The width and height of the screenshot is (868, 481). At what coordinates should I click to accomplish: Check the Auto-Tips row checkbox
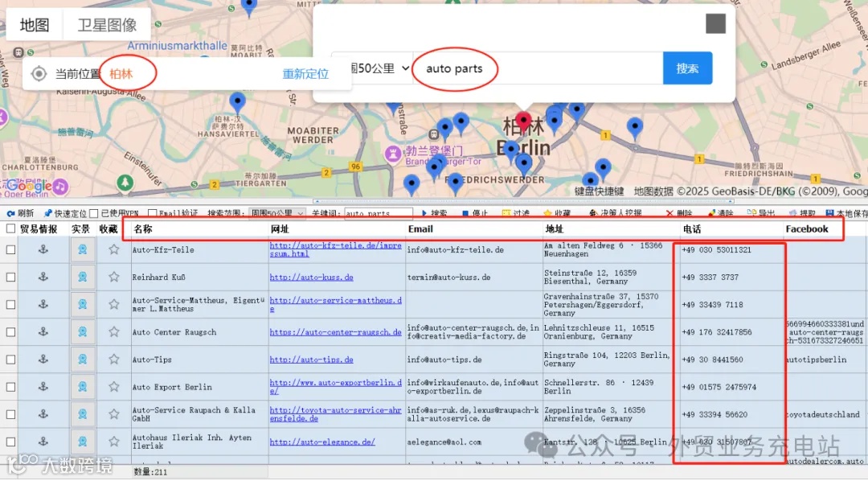pyautogui.click(x=10, y=359)
